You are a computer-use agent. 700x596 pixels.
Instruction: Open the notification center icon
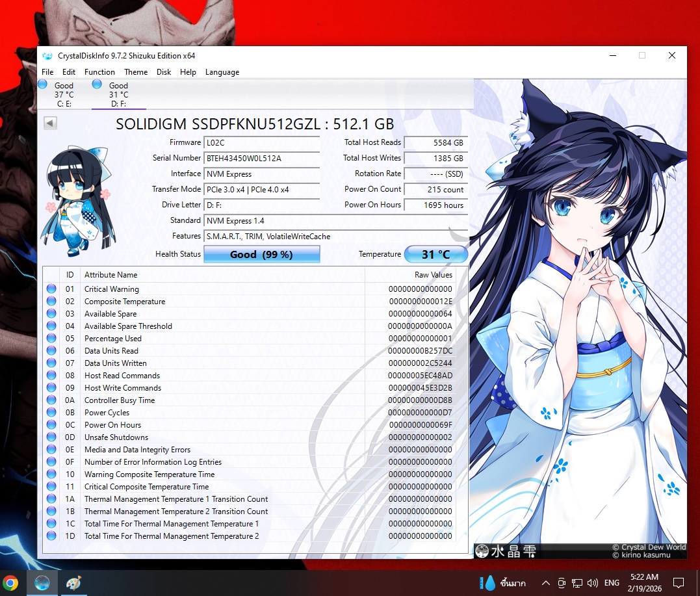(678, 583)
